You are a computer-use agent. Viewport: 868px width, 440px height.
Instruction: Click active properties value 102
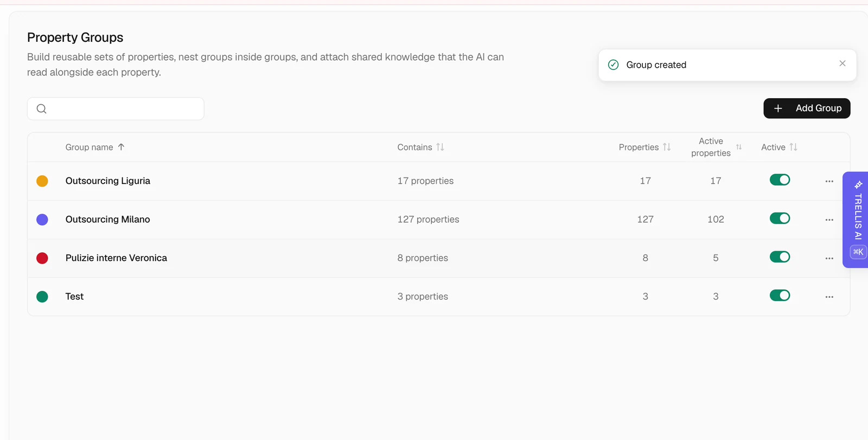tap(716, 219)
